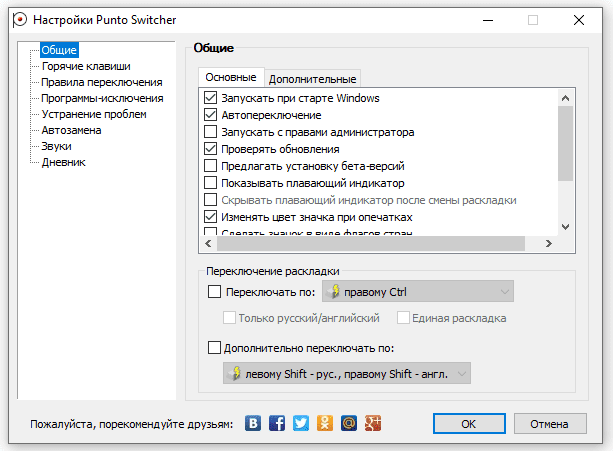613x451 pixels.
Task: Open the правому Ctrl dropdown
Action: click(x=425, y=292)
